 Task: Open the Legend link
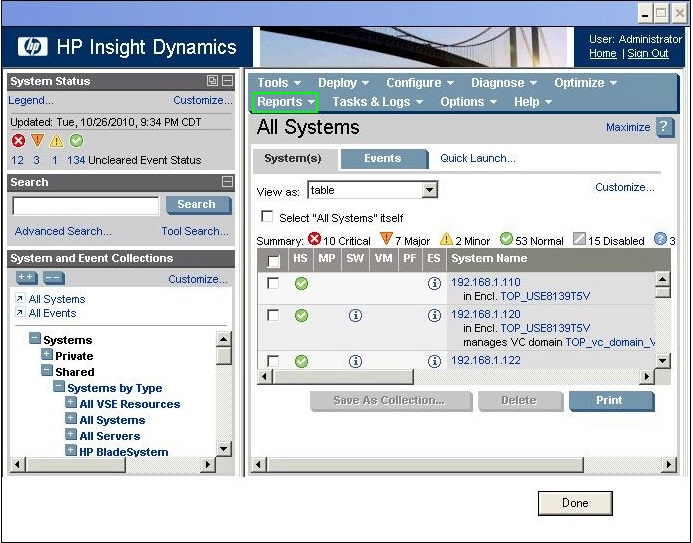tap(30, 100)
